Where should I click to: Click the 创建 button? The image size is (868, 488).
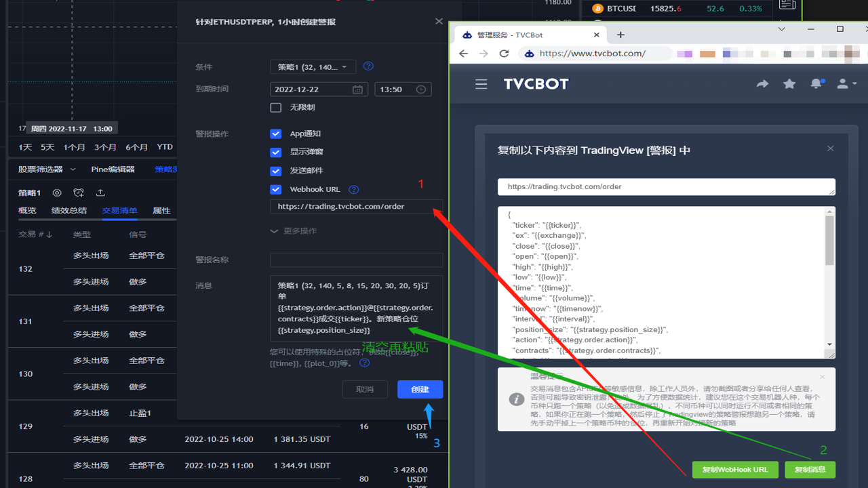(x=420, y=389)
